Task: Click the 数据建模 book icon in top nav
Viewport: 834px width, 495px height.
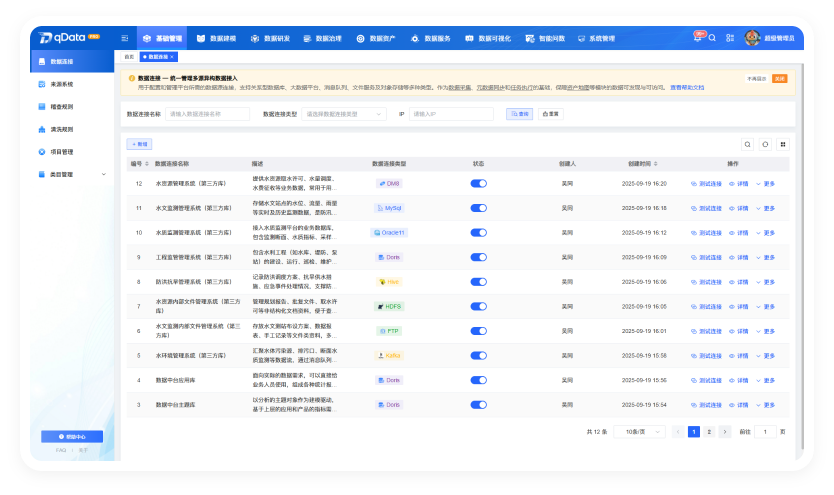Action: coord(201,38)
